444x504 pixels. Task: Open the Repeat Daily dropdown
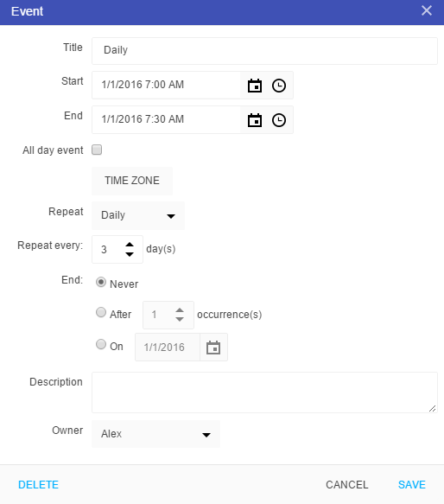click(x=138, y=215)
